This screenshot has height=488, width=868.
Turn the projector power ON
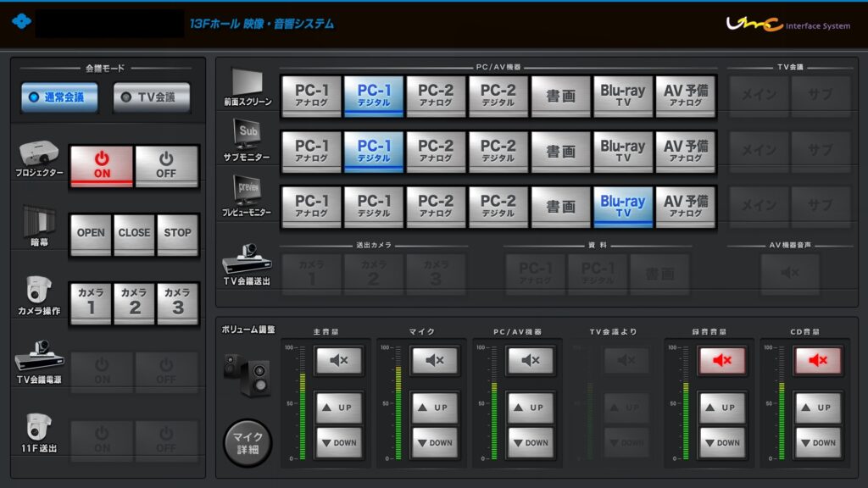tap(102, 164)
